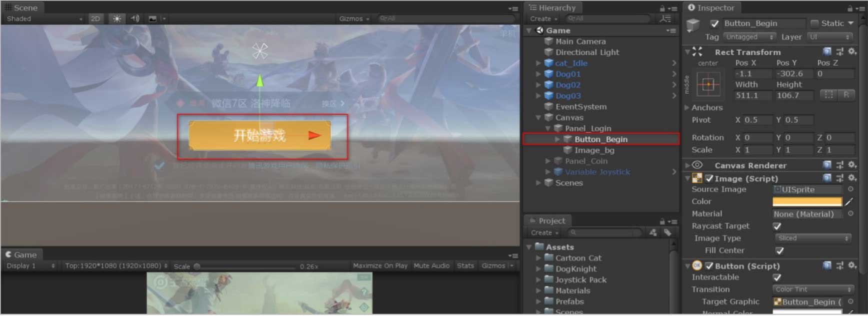The height and width of the screenshot is (316, 868).
Task: Open the anchor presets widget
Action: 708,84
